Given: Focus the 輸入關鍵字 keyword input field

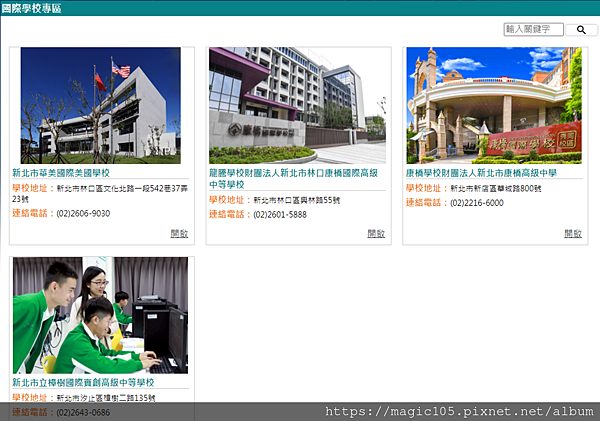Looking at the screenshot, I should (533, 29).
